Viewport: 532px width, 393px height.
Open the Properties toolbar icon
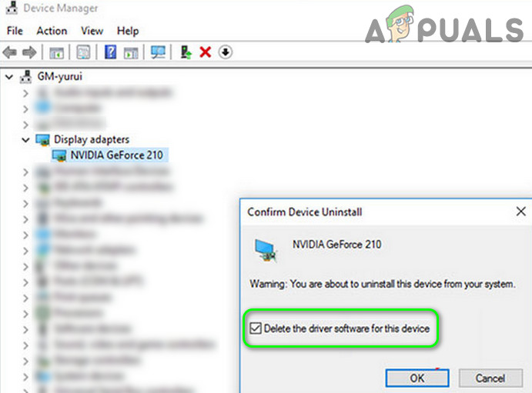[x=83, y=52]
